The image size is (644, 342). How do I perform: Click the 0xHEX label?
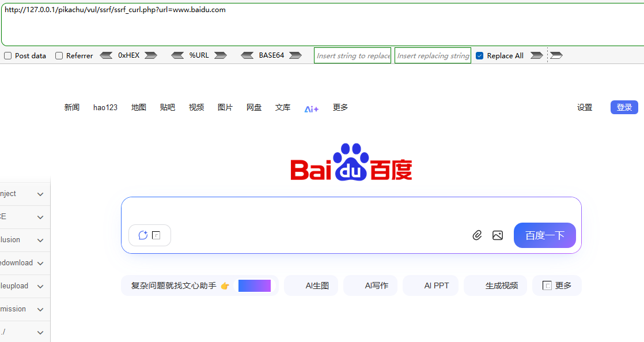[128, 55]
